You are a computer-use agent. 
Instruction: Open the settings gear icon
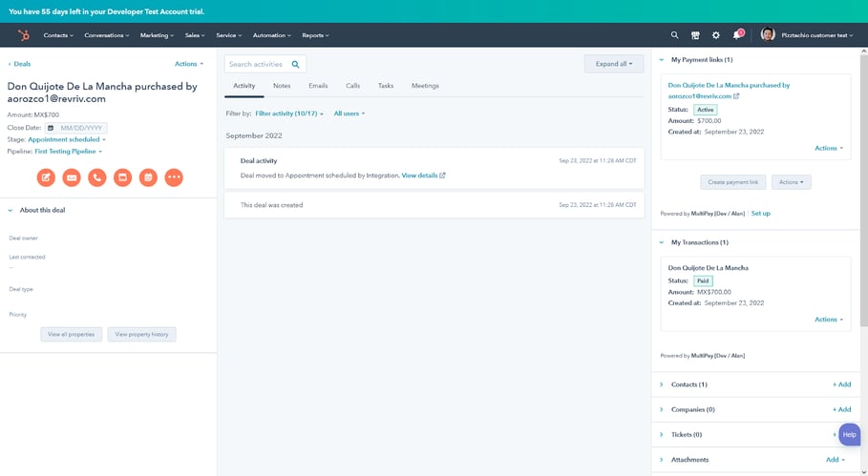(x=716, y=35)
